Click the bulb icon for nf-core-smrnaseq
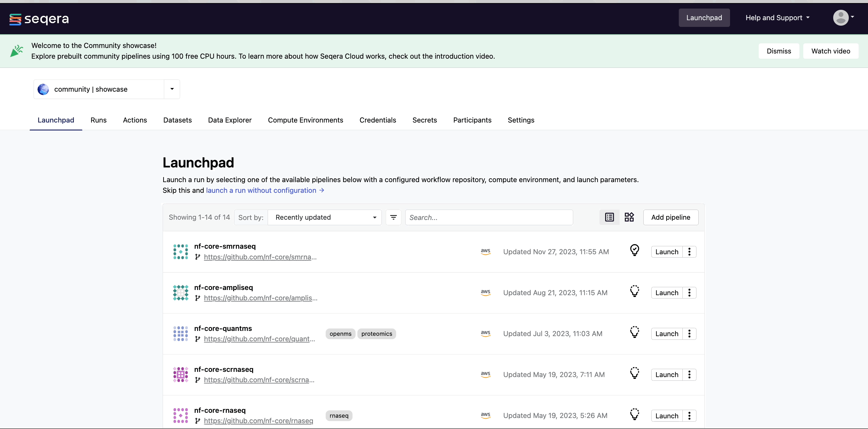This screenshot has width=868, height=429. point(635,251)
